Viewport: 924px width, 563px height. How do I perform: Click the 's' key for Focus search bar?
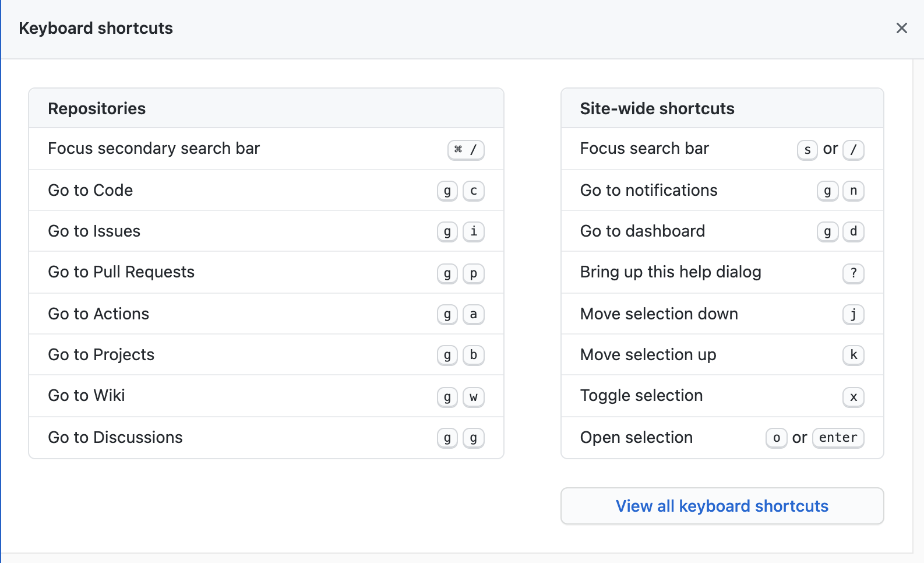click(x=807, y=150)
